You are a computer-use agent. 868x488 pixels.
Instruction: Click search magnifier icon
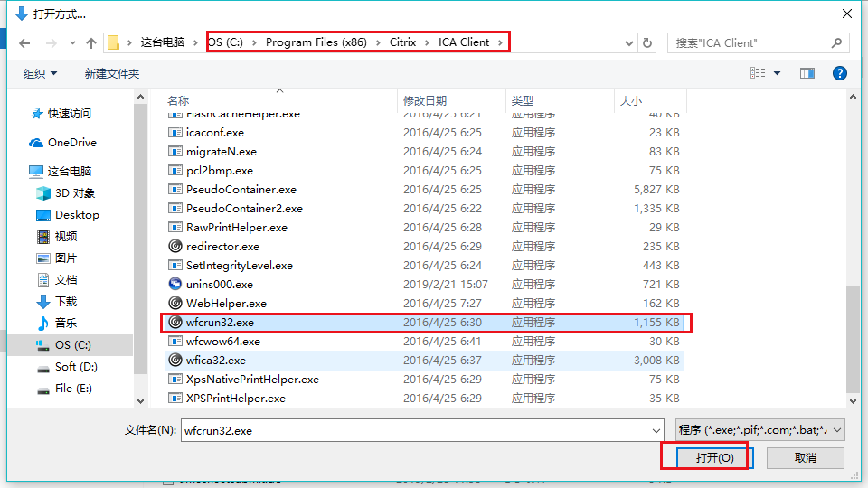point(836,43)
